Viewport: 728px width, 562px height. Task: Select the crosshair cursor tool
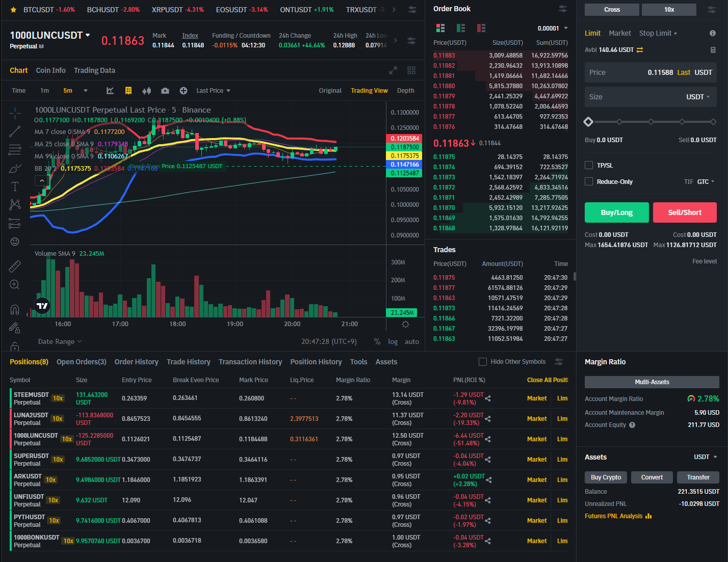[x=15, y=113]
